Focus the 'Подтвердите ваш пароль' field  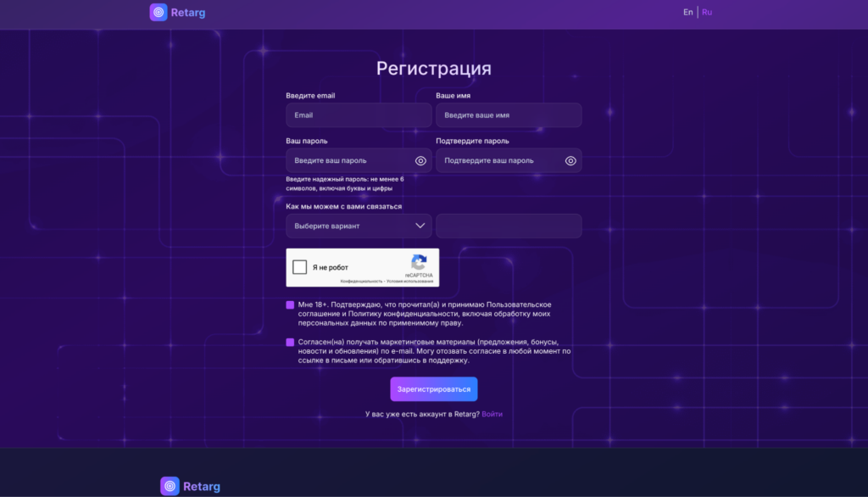[509, 160]
